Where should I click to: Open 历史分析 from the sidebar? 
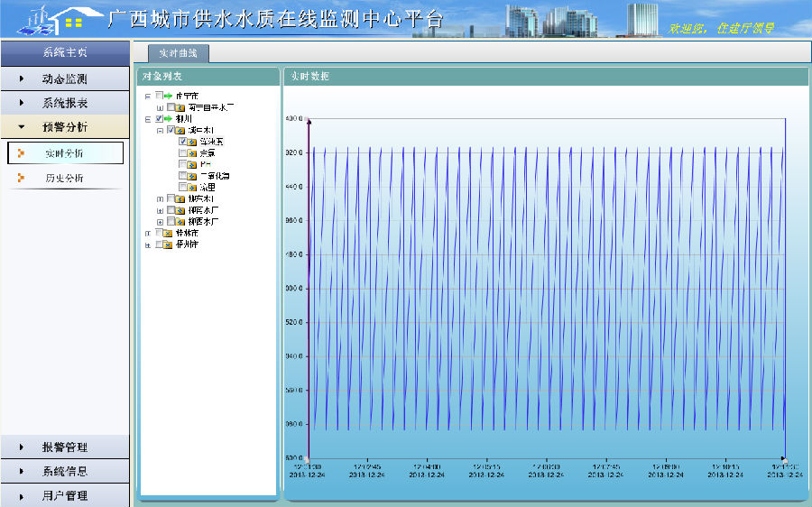[64, 178]
